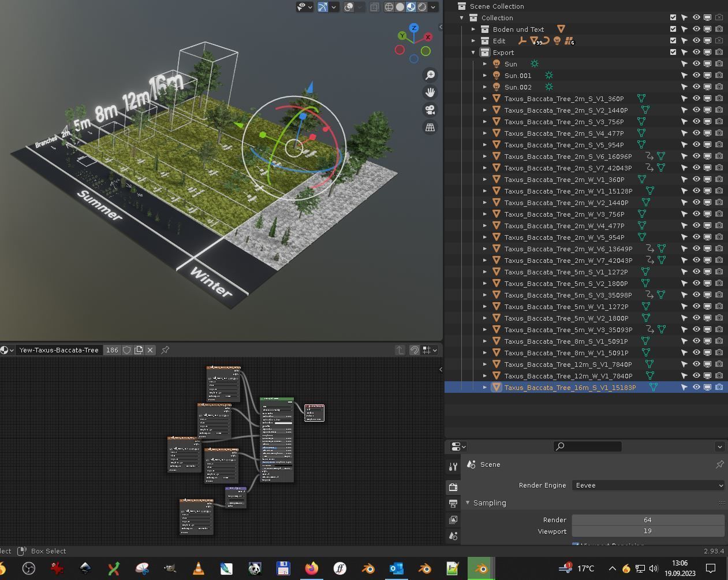The image size is (728, 580).
Task: Click the red X axis gizmo ball
Action: pos(428,37)
